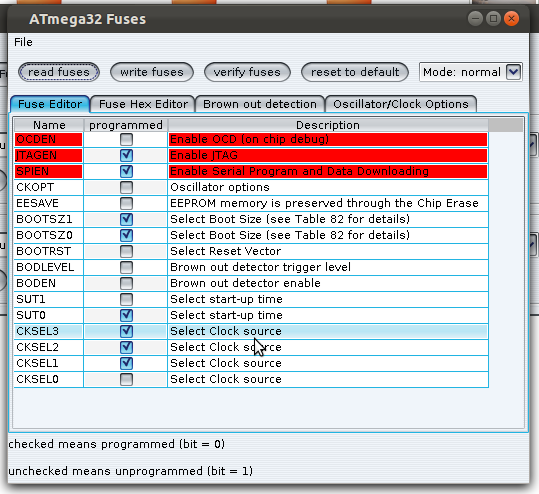Image resolution: width=539 pixels, height=494 pixels.
Task: Select the CKSEL0 name cell
Action: pyautogui.click(x=48, y=379)
